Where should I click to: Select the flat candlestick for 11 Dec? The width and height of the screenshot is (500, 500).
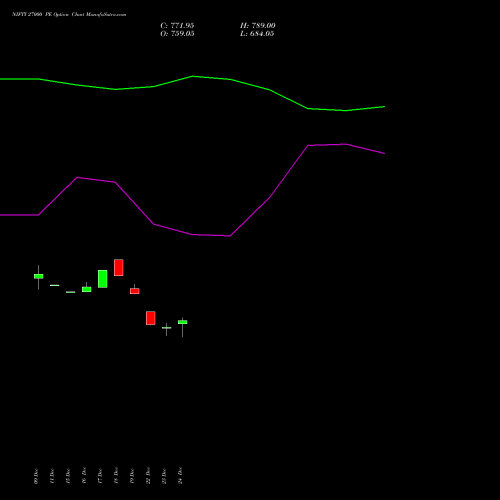coord(54,285)
